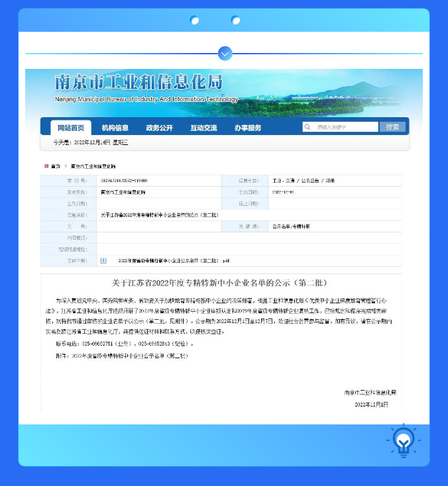Click the magnifier icon in the search box

coord(307,126)
